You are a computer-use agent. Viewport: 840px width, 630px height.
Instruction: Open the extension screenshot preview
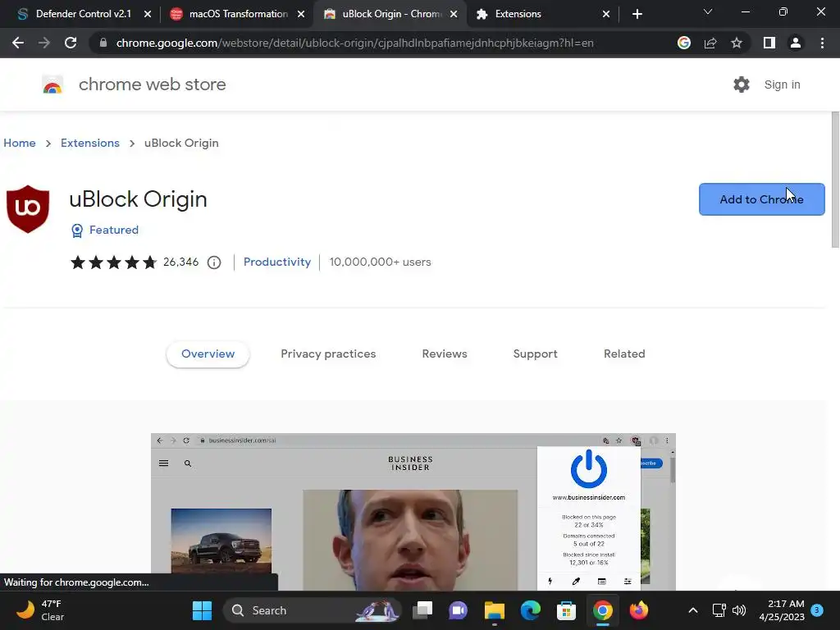(413, 512)
